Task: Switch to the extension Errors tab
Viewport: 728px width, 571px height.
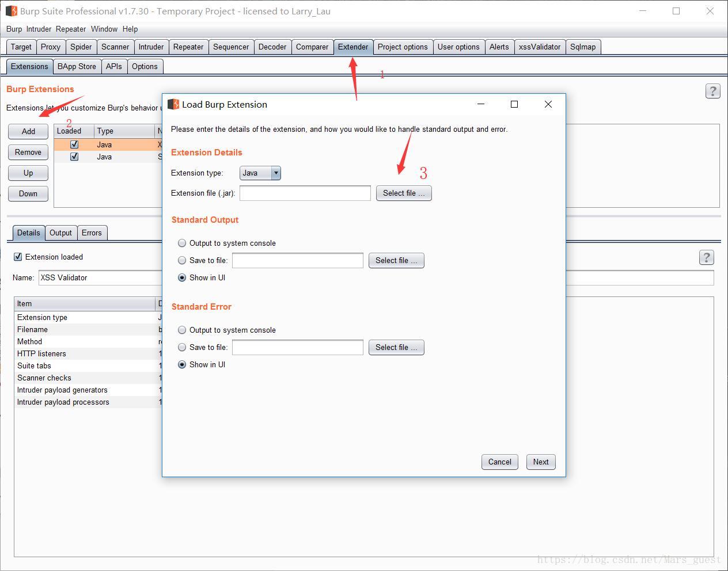Action: (x=92, y=233)
